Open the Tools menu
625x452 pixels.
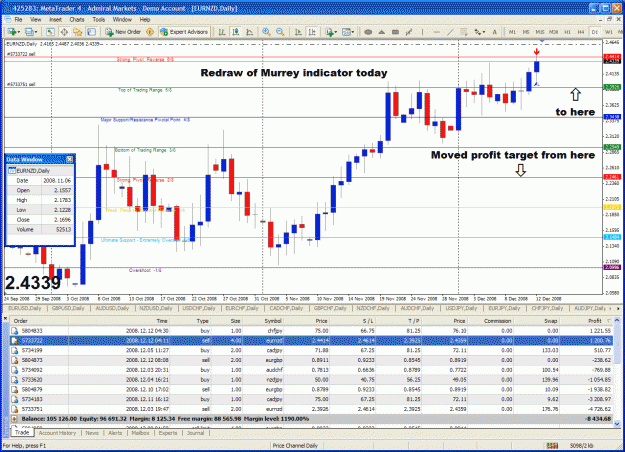pos(99,19)
